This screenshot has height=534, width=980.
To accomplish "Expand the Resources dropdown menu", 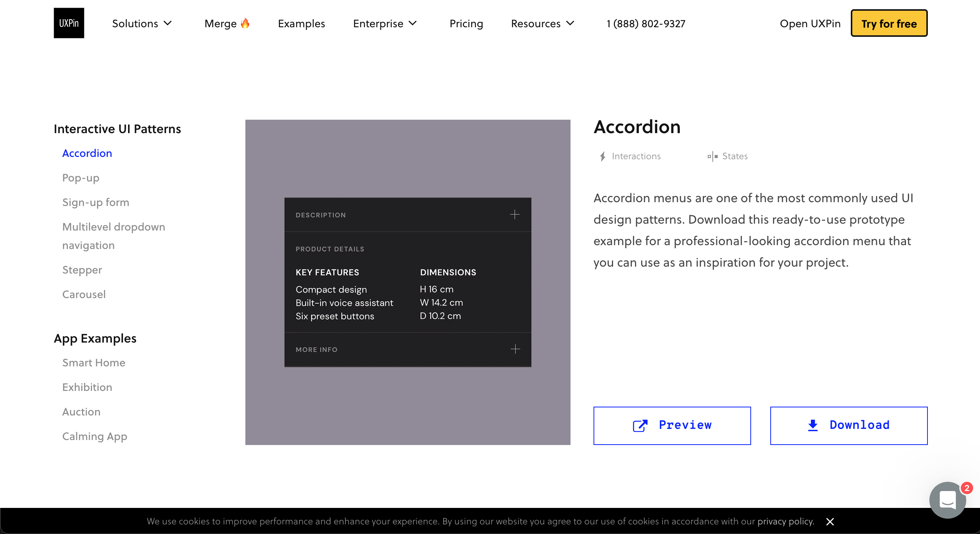I will 543,23.
